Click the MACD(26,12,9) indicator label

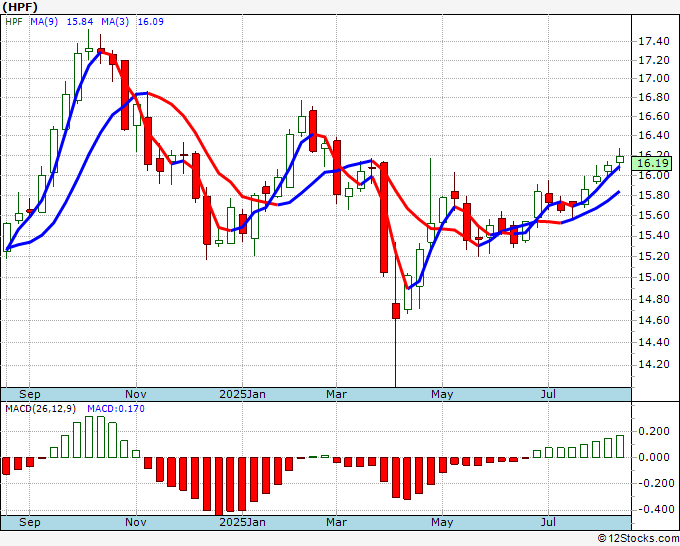click(41, 409)
